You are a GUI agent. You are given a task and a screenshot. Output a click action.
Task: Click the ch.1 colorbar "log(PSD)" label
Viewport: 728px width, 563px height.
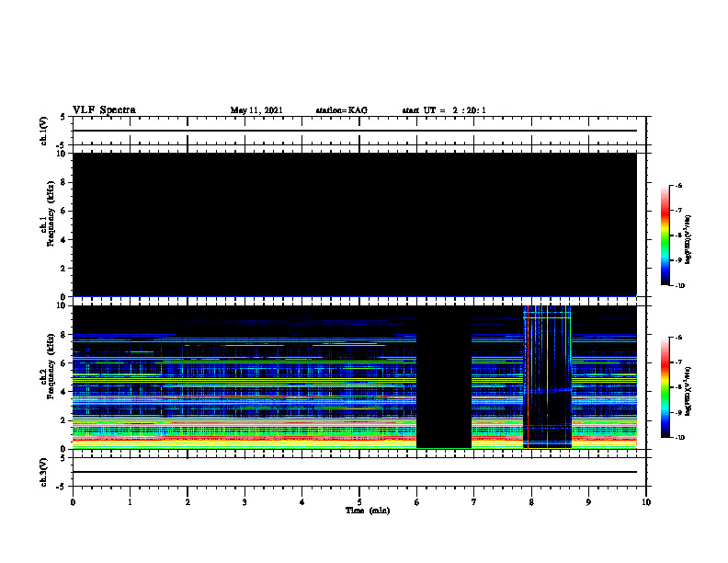coord(688,239)
